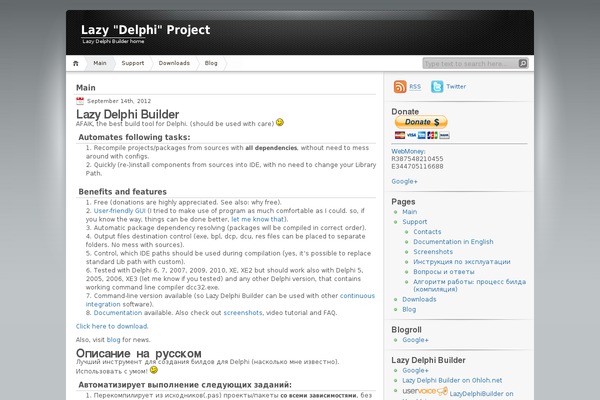600x400 pixels.
Task: Click 'Click here to download.' link
Action: pos(112,326)
